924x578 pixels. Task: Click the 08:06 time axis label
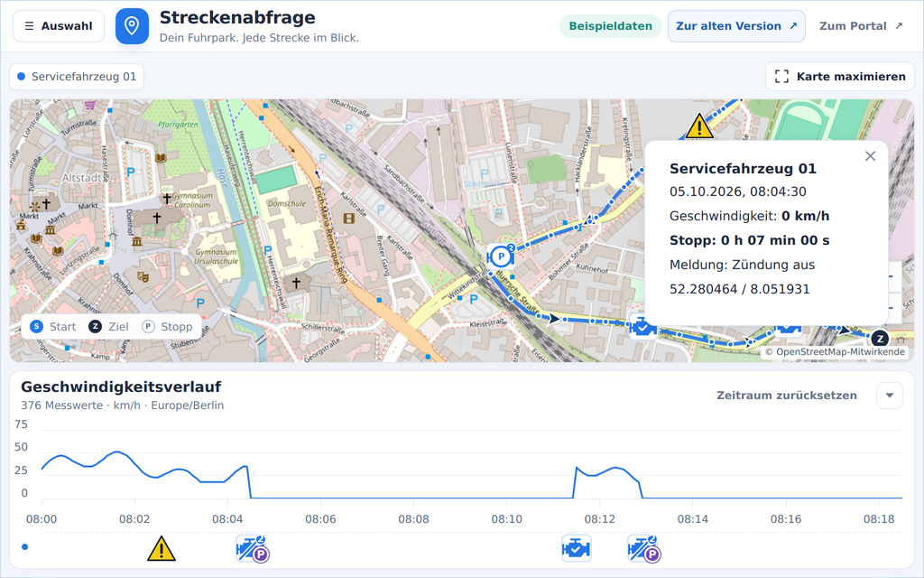pyautogui.click(x=320, y=519)
